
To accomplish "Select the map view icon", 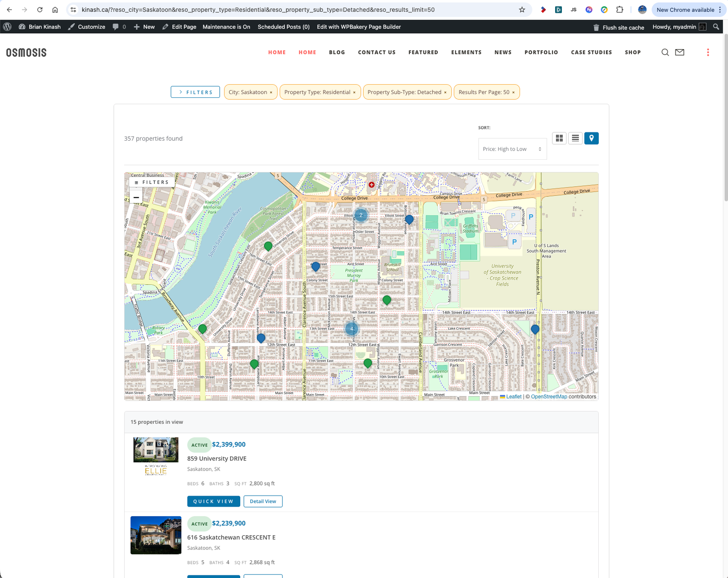I will (x=591, y=138).
